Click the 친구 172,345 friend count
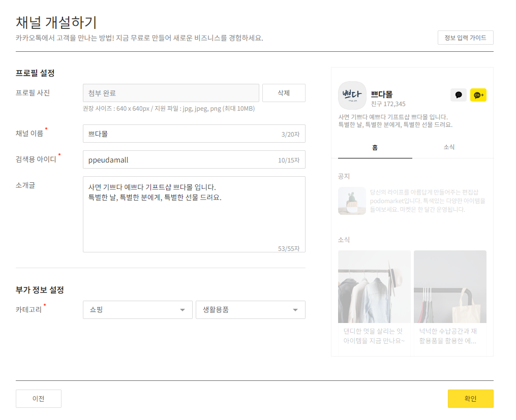The height and width of the screenshot is (420, 516). [388, 104]
